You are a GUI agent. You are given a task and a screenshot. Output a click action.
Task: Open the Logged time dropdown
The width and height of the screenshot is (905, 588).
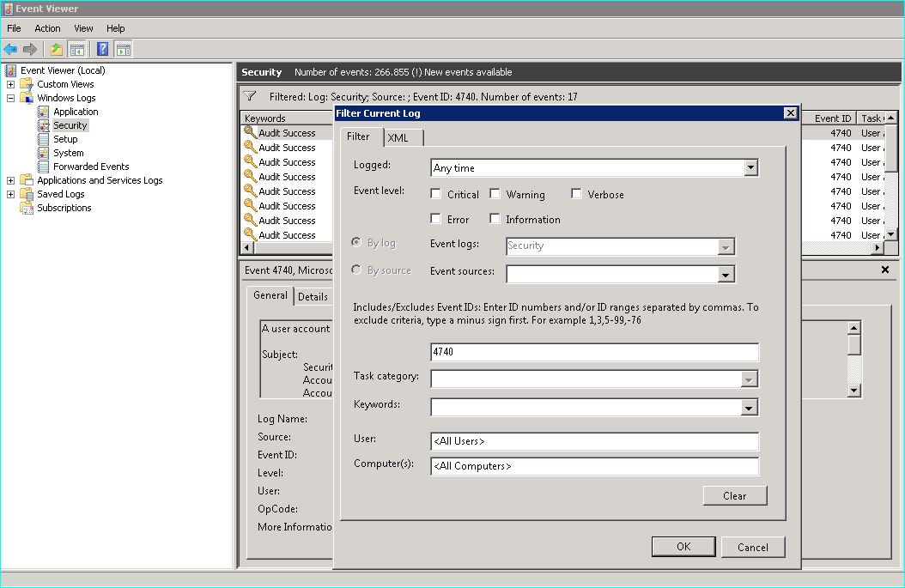point(750,168)
